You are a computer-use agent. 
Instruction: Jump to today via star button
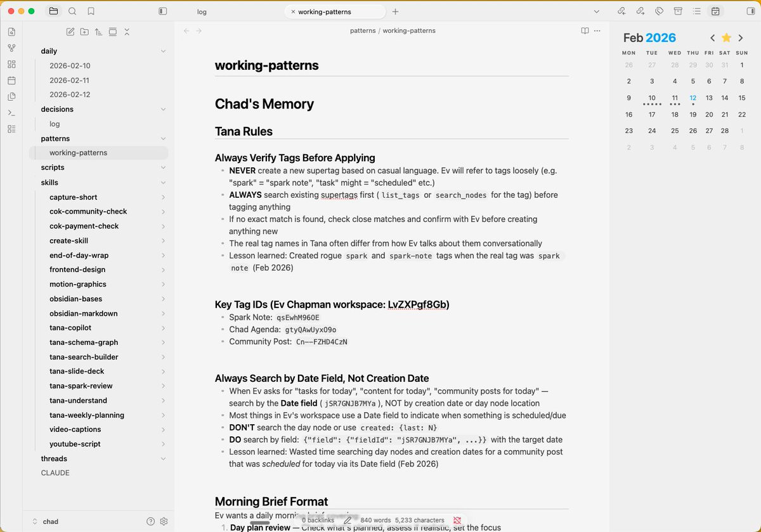(x=727, y=38)
